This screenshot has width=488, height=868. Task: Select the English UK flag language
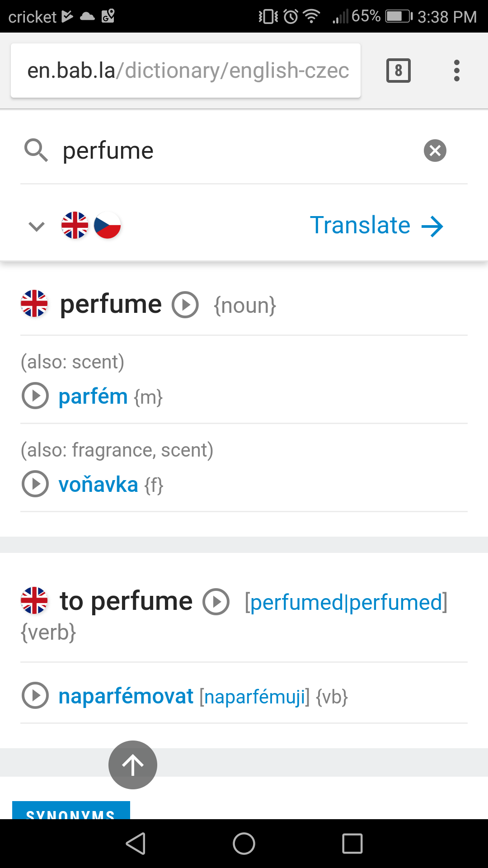point(75,225)
